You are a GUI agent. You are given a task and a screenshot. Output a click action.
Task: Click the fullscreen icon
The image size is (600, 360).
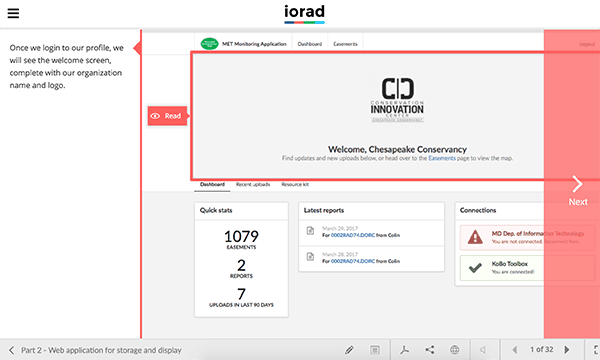(596, 350)
